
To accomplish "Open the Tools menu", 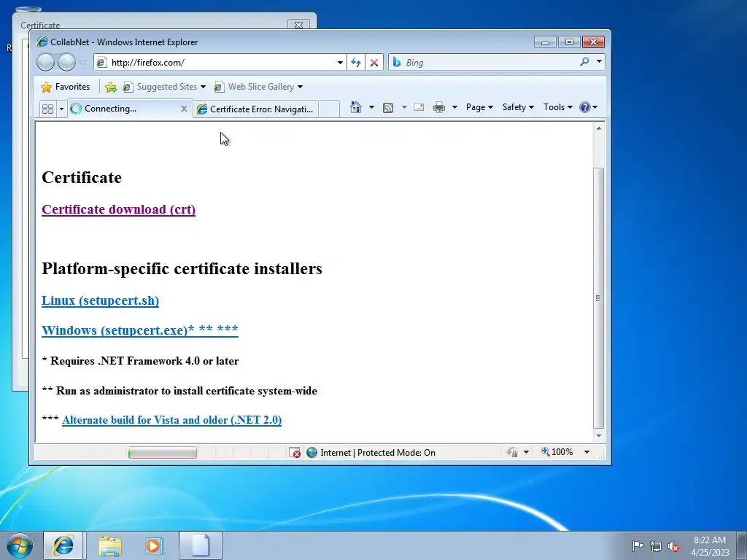I will [558, 107].
